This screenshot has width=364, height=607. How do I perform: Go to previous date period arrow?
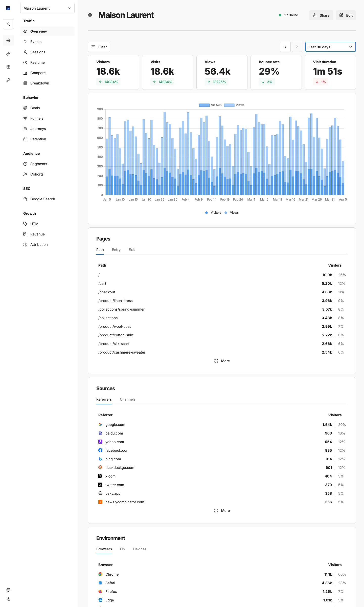click(285, 47)
